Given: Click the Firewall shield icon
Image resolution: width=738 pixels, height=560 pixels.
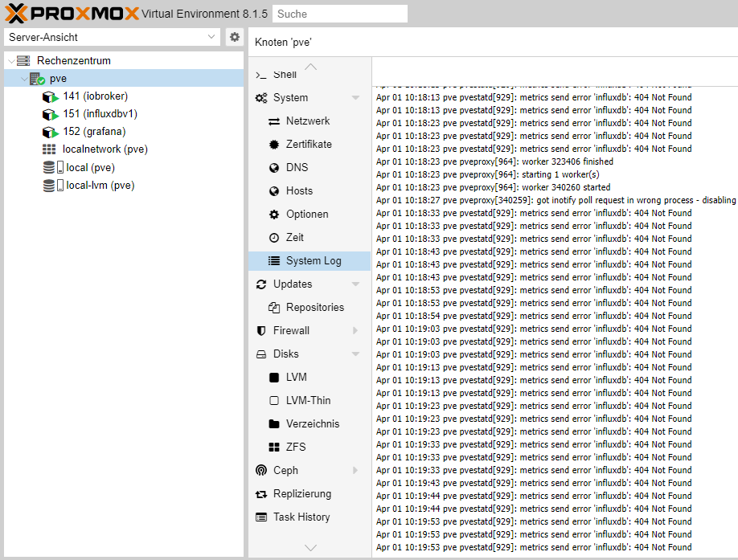Looking at the screenshot, I should pyautogui.click(x=261, y=331).
